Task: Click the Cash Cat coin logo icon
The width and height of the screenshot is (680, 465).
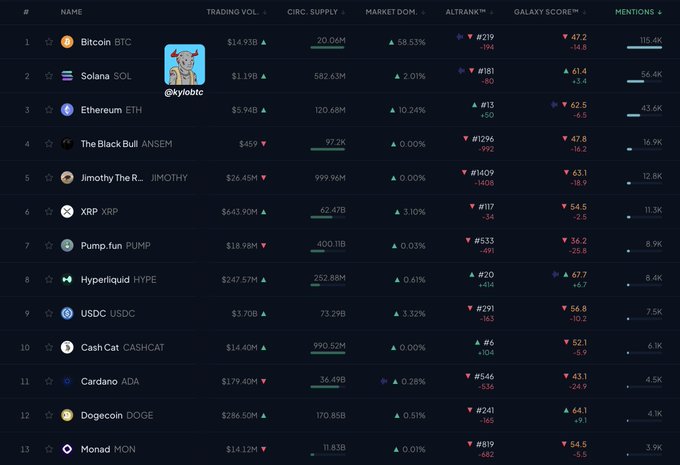Action: click(x=67, y=347)
